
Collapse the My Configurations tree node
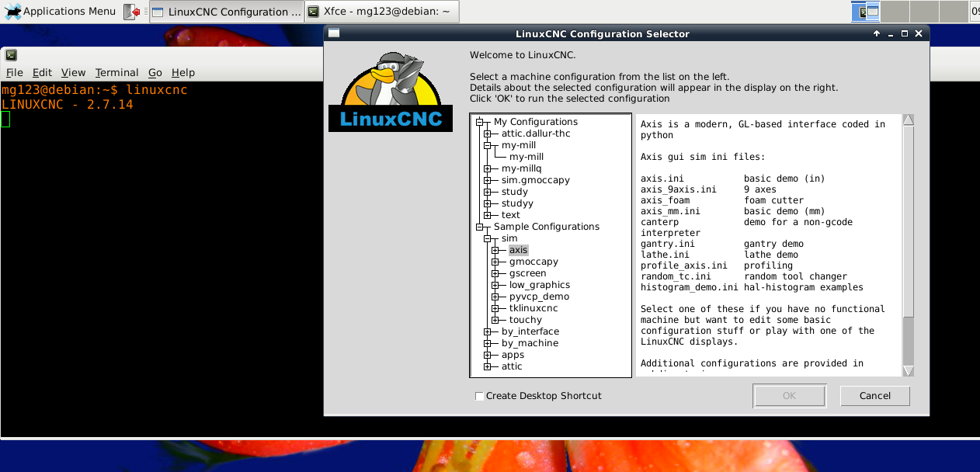[x=479, y=122]
